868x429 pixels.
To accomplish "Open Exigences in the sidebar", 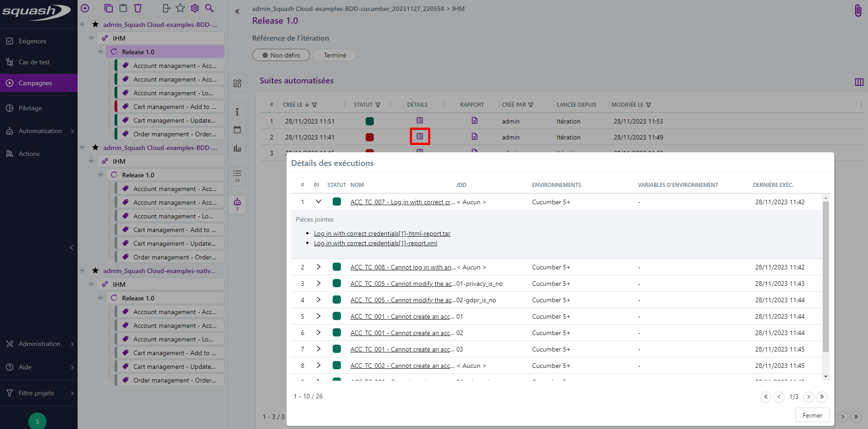I will [39, 41].
